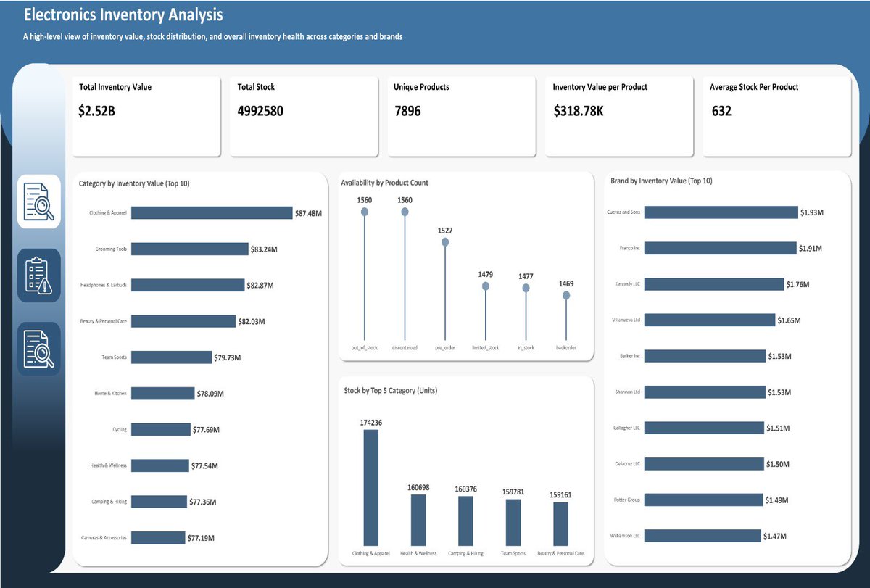Click the 632 average stock value
This screenshot has height=588, width=870.
pyautogui.click(x=721, y=111)
